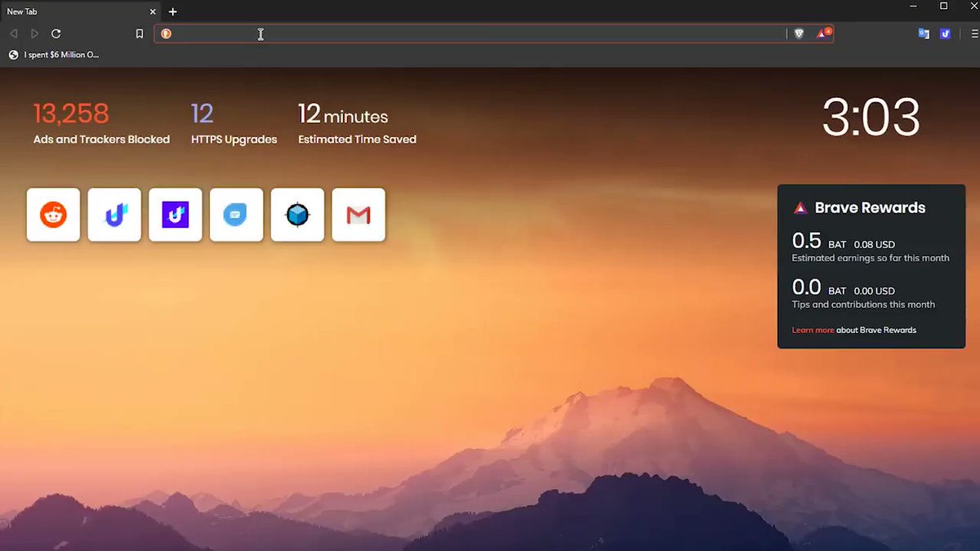This screenshot has height=551, width=980.
Task: Click the 12 minutes time saved stat
Action: (343, 114)
